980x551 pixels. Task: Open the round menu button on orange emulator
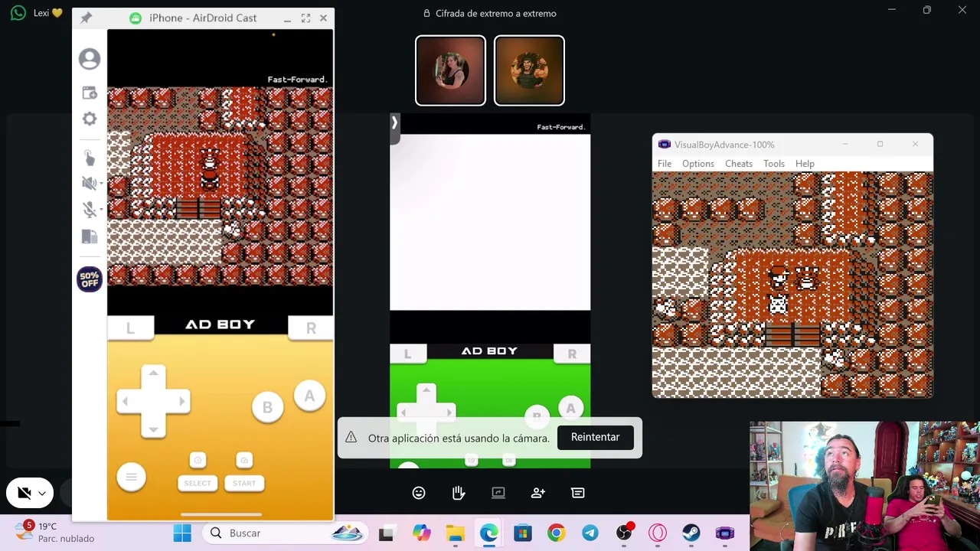[x=131, y=477]
